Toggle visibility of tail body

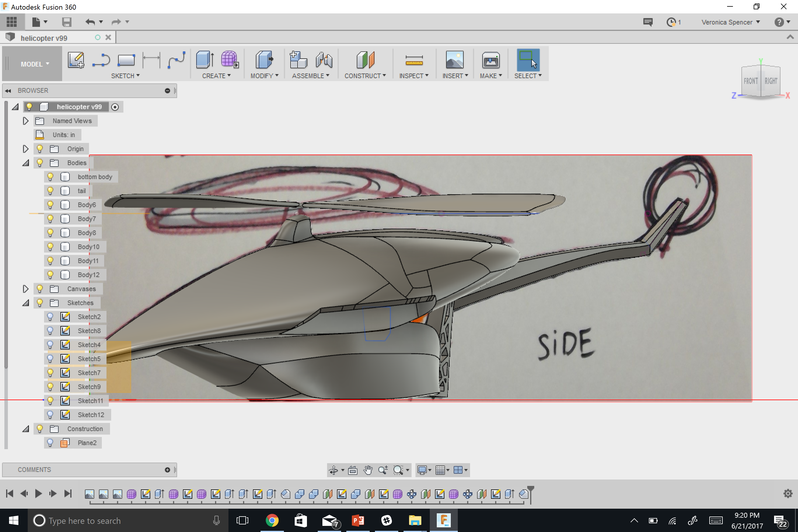click(x=50, y=191)
